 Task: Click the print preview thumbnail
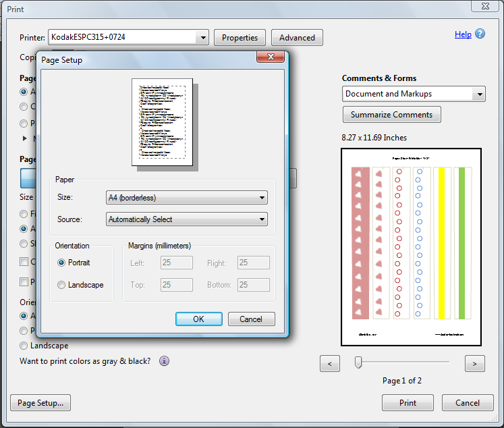click(x=411, y=247)
